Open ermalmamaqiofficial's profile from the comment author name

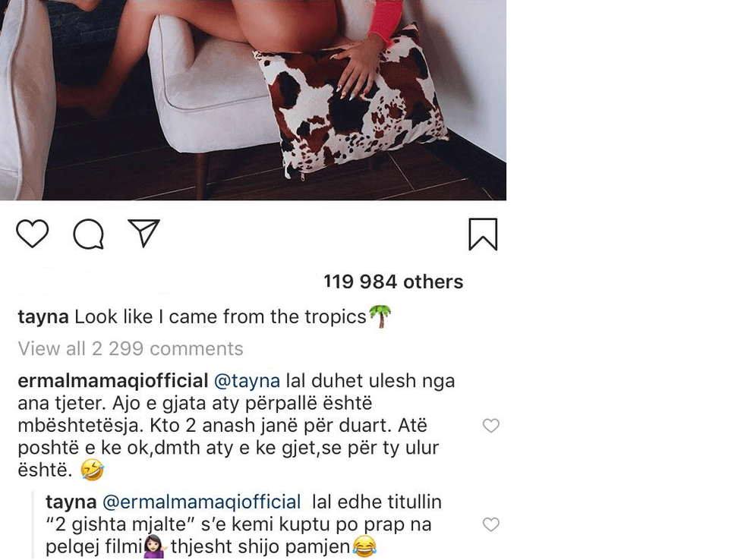[x=113, y=380]
